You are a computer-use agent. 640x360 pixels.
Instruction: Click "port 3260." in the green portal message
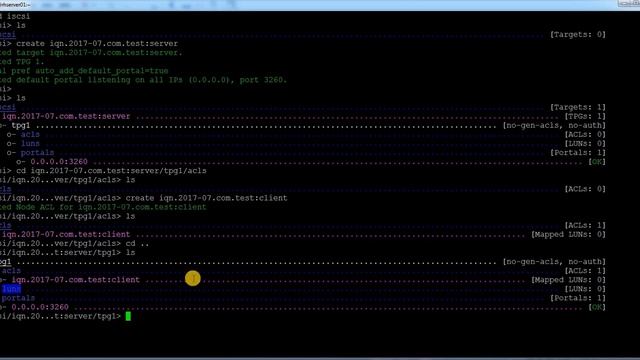[x=263, y=80]
